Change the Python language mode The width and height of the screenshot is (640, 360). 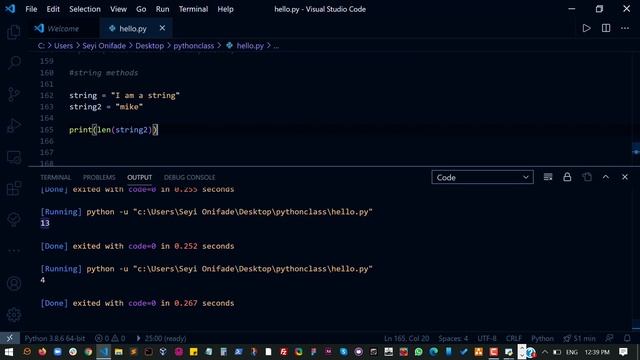pos(542,338)
